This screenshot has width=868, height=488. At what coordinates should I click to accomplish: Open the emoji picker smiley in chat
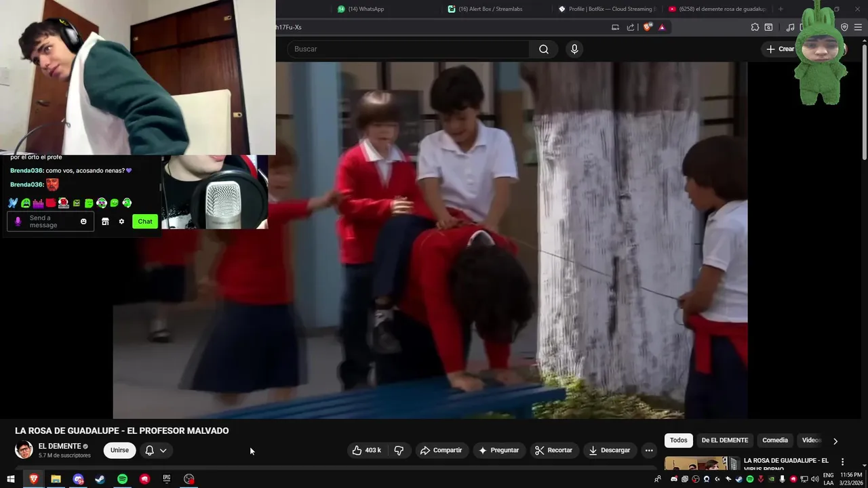tap(83, 222)
